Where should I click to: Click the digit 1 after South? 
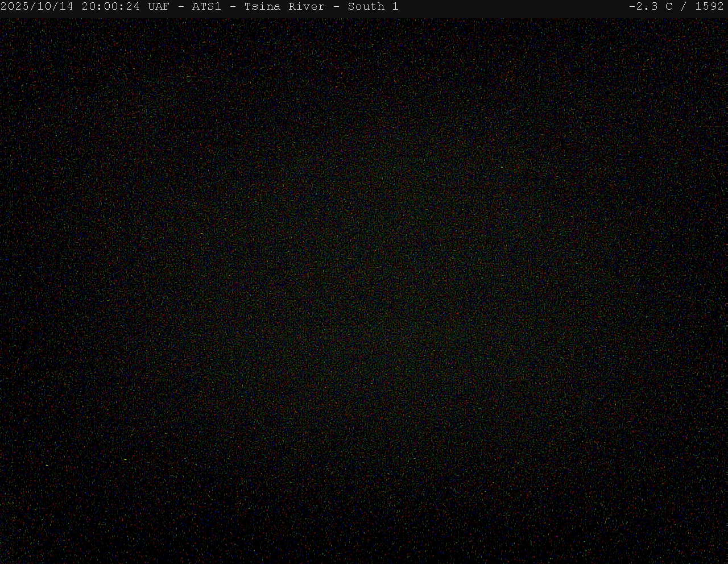(395, 7)
